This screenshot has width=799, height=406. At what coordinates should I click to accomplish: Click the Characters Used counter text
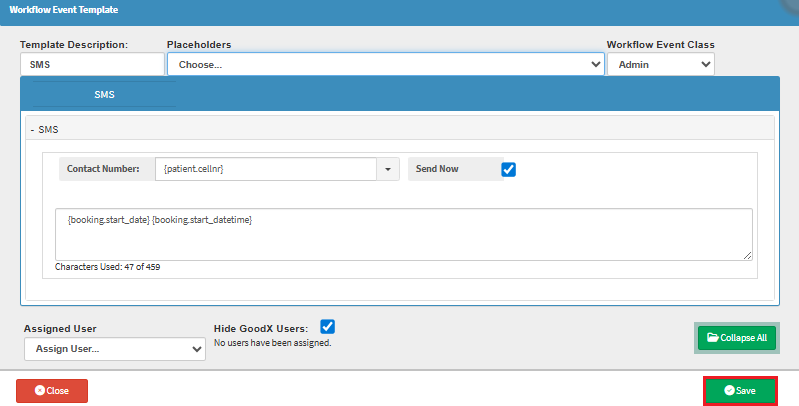(x=107, y=268)
